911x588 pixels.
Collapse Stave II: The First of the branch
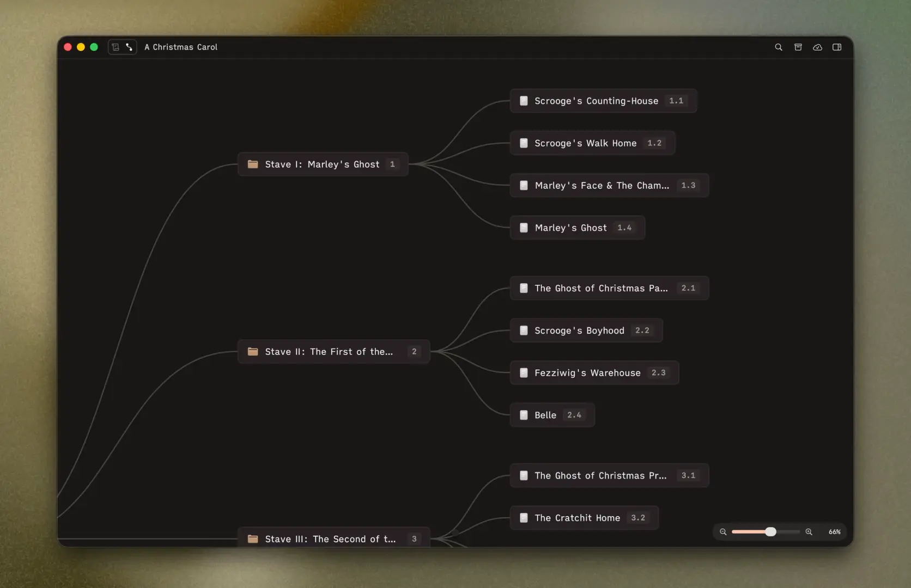click(x=333, y=352)
